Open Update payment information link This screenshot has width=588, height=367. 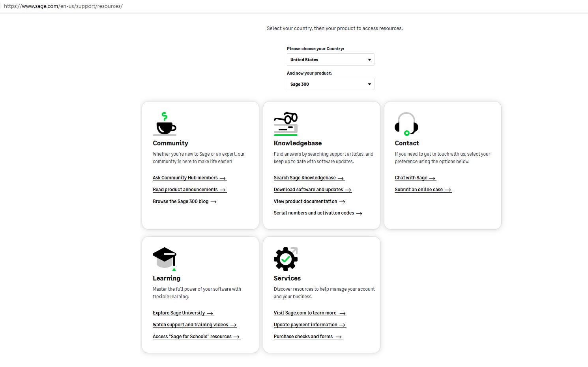point(310,325)
